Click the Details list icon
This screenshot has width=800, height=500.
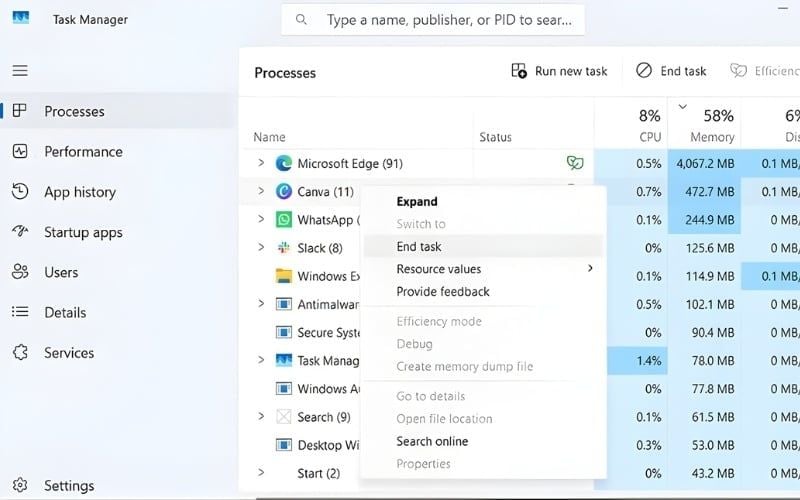point(19,312)
